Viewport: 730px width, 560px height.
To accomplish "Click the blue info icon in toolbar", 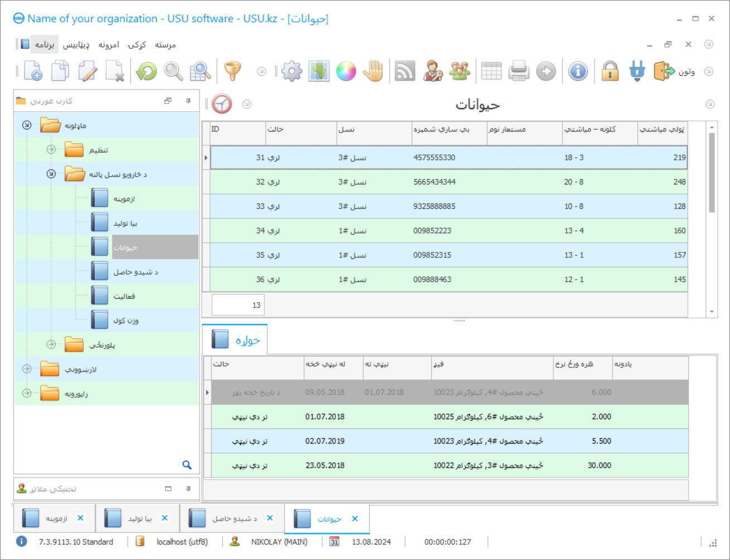I will [578, 71].
